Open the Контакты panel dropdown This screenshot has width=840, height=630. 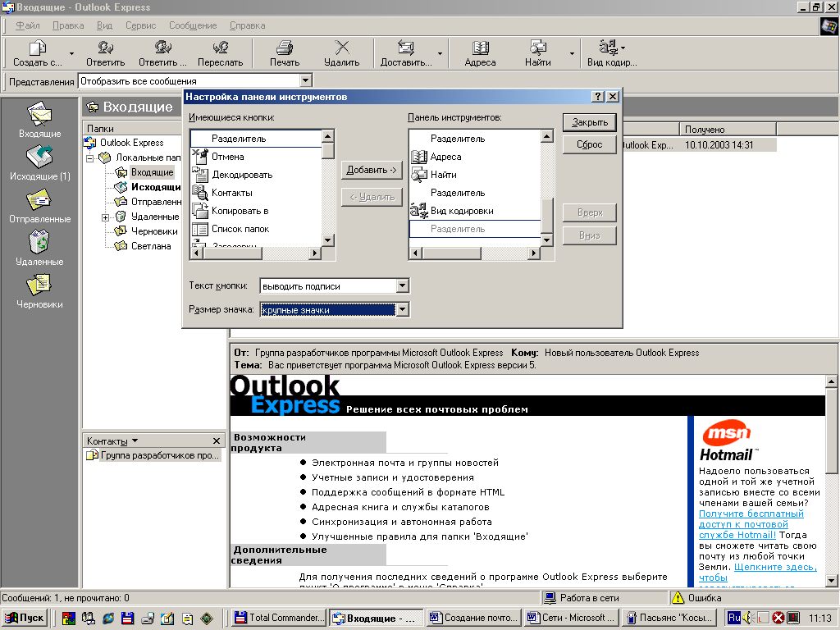tap(135, 441)
